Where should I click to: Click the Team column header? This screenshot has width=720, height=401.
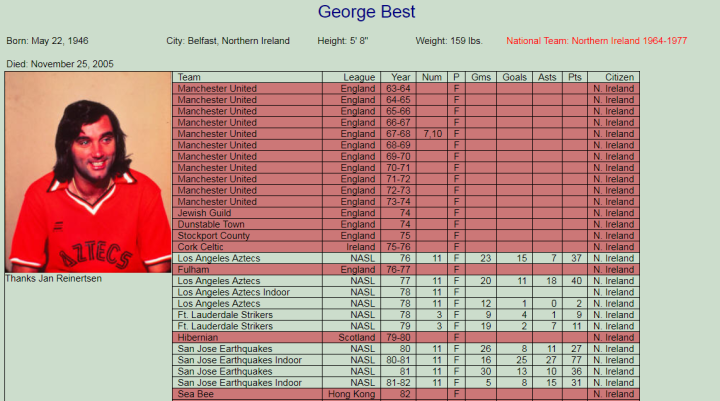[189, 77]
